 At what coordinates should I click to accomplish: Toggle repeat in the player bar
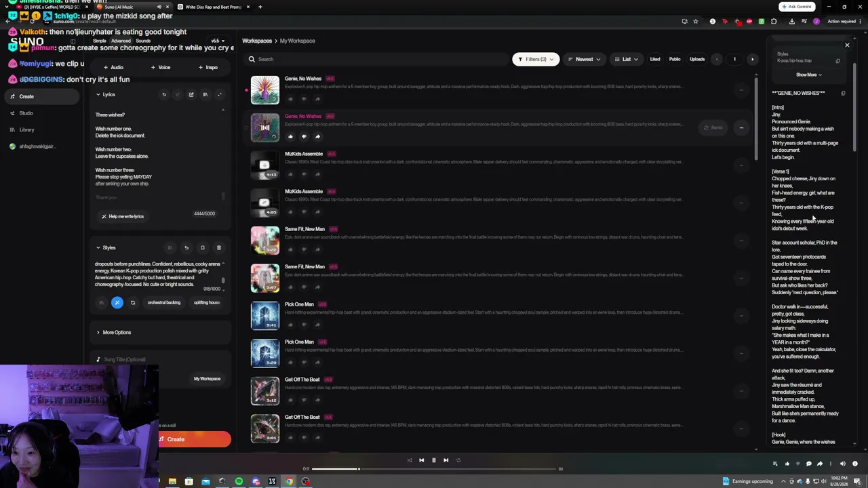click(x=458, y=460)
